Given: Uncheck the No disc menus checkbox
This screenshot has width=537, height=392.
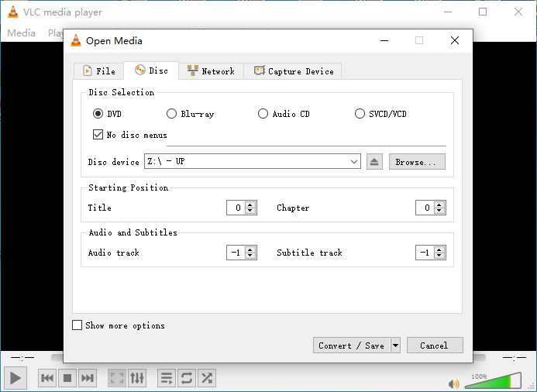Looking at the screenshot, I should click(98, 135).
